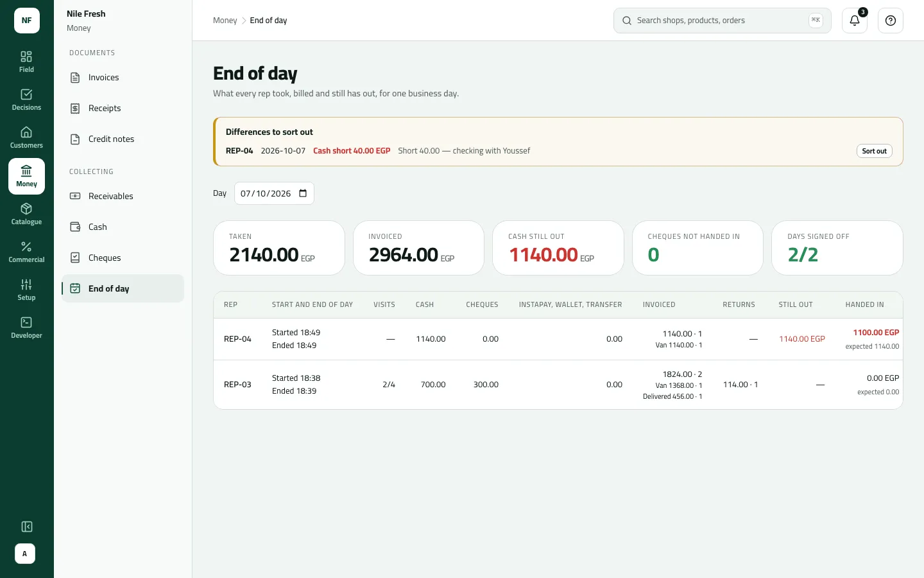
Task: Open user avatar A menu
Action: tap(25, 554)
